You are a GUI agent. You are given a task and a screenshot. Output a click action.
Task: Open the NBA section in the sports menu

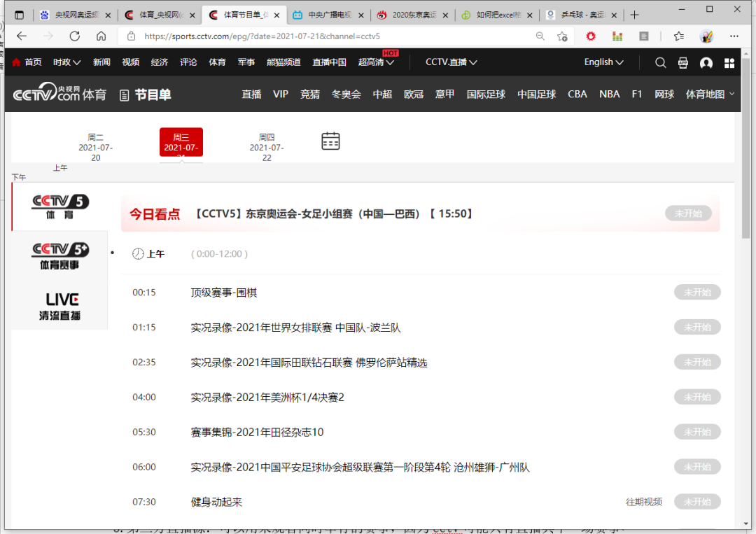(x=609, y=94)
